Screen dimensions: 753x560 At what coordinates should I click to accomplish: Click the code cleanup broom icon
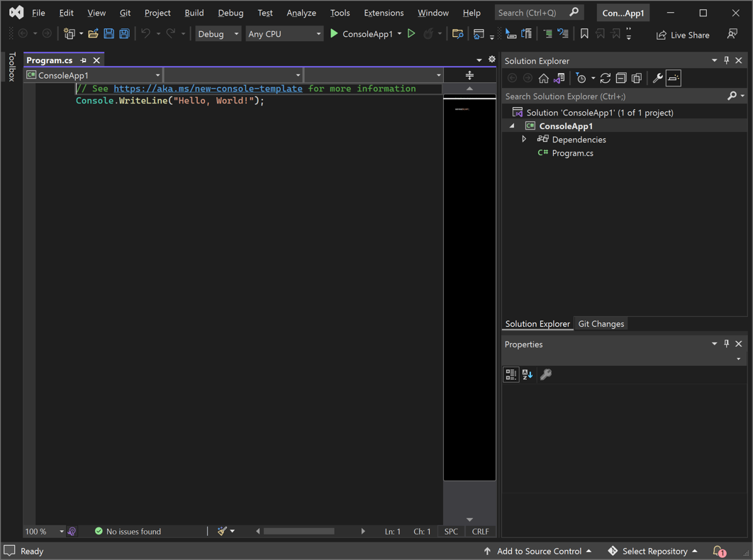point(222,531)
